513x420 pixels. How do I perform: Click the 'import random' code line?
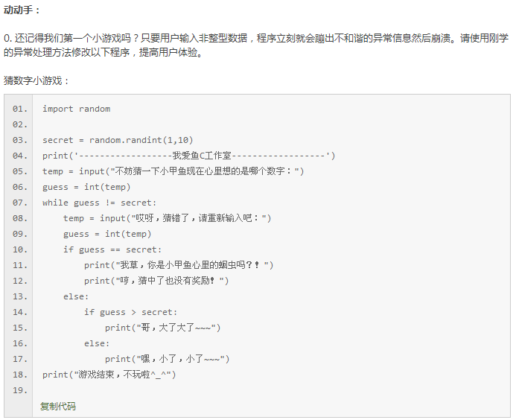[76, 109]
